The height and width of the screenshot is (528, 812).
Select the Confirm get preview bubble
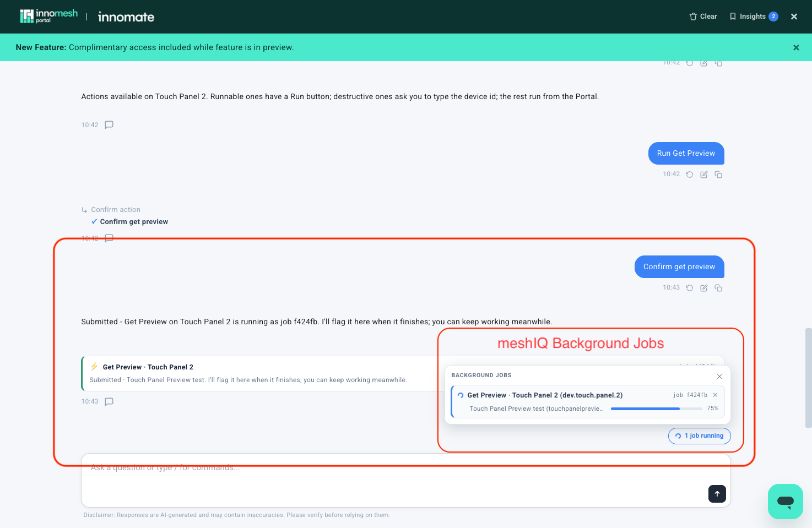pos(679,266)
